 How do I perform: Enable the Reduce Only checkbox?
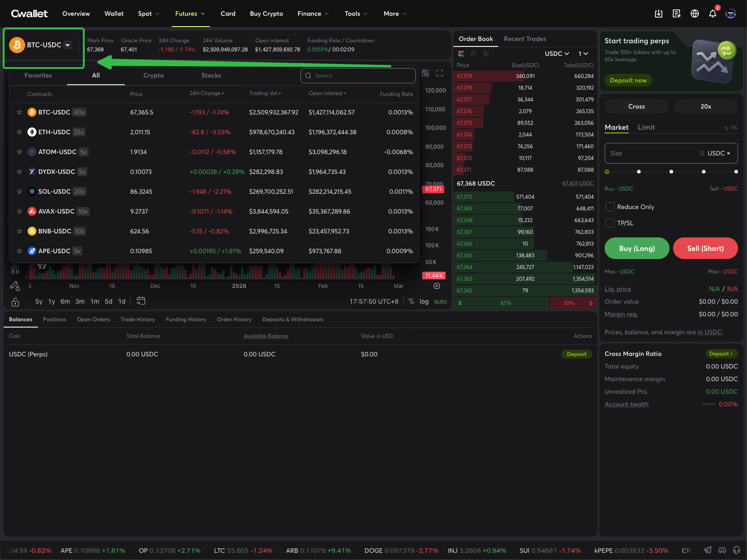point(610,207)
